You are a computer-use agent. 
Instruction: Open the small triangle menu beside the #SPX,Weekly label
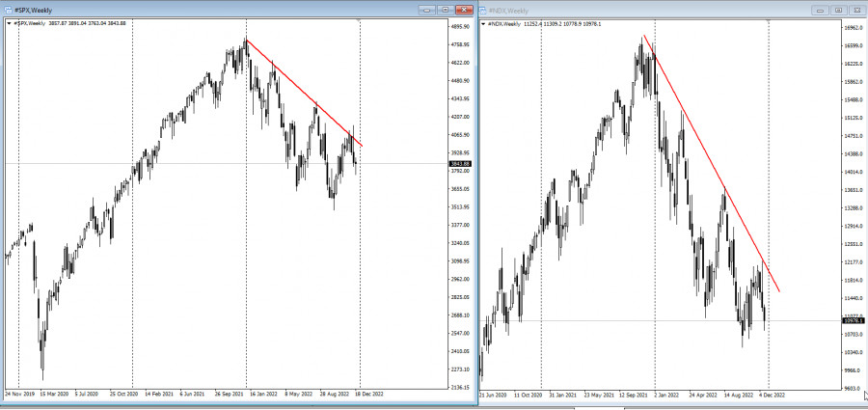9,23
